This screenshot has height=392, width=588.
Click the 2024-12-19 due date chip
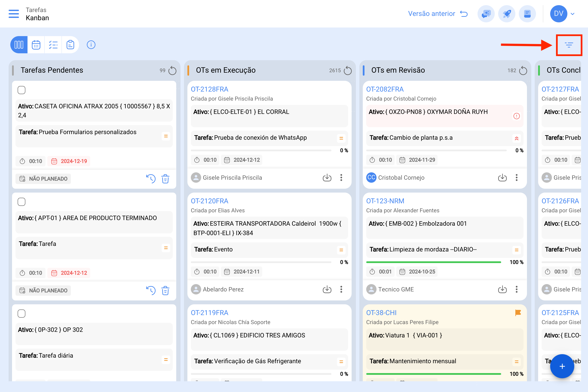(69, 161)
